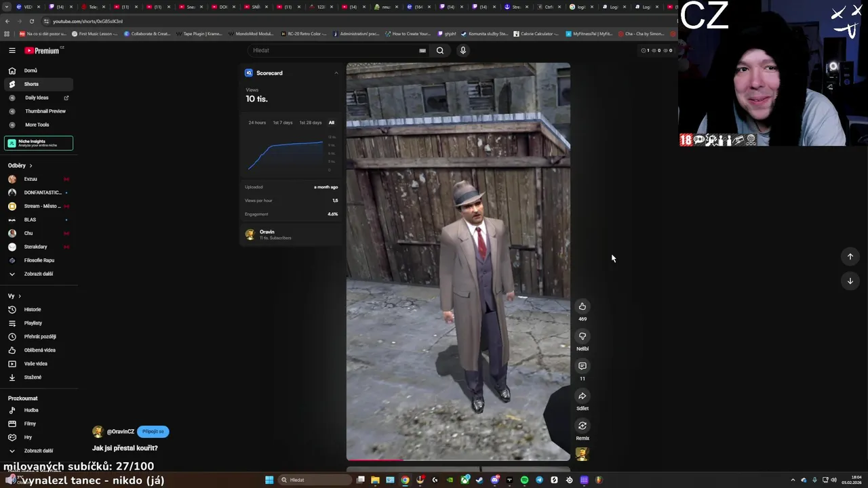Open Historie watch history
Image resolution: width=868 pixels, height=488 pixels.
point(39,310)
